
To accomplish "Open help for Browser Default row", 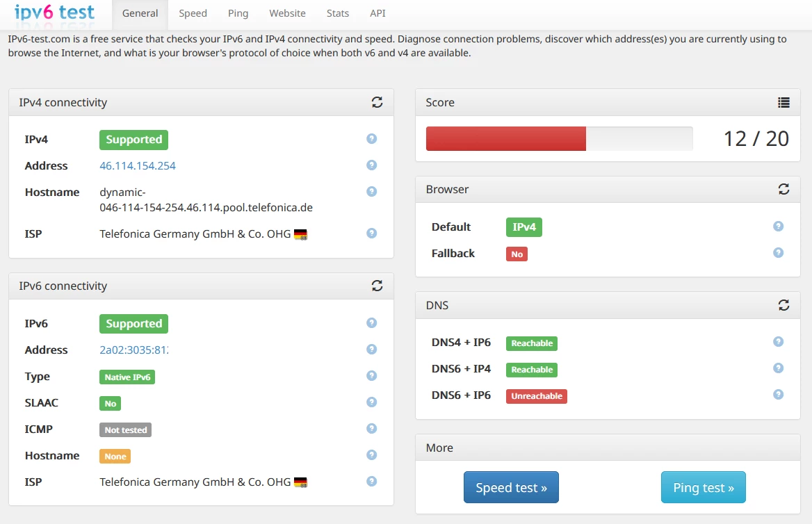I will point(778,227).
